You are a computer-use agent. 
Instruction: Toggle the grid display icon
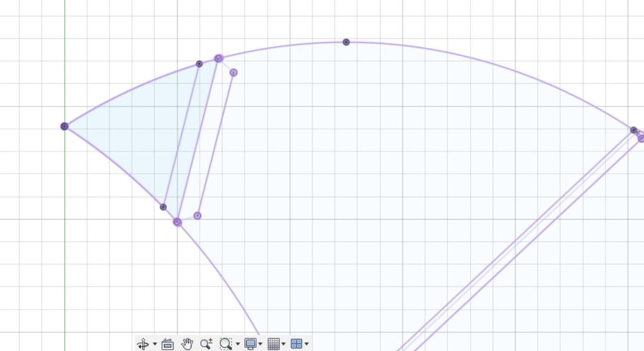click(x=274, y=344)
